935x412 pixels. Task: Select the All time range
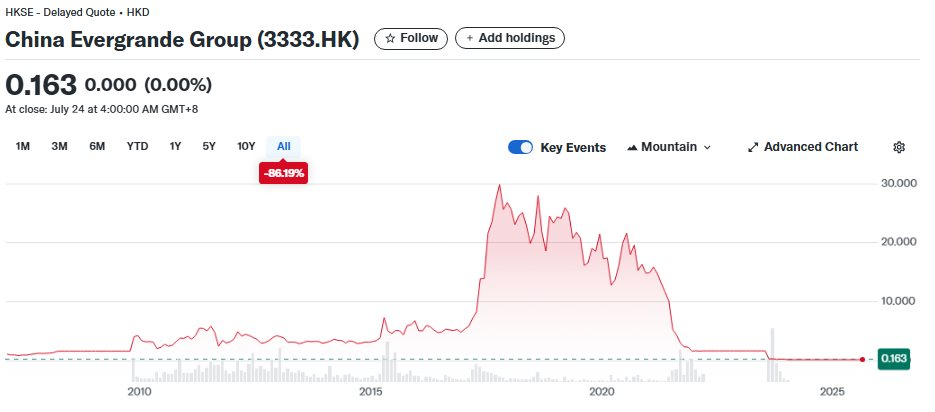point(283,146)
